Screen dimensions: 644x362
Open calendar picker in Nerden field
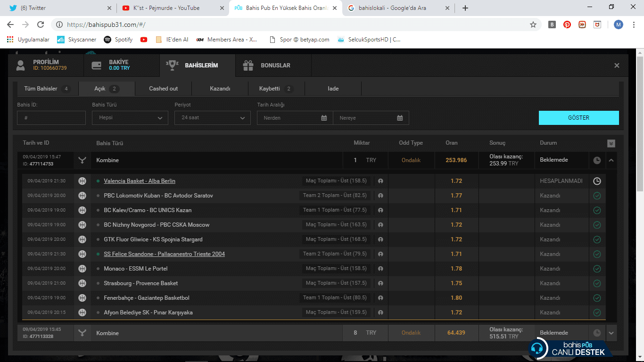point(324,118)
